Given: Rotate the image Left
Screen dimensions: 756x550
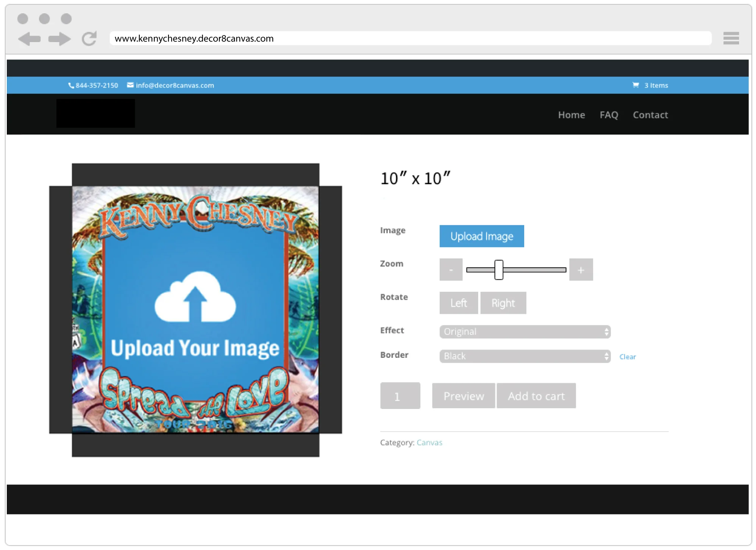Looking at the screenshot, I should 458,303.
